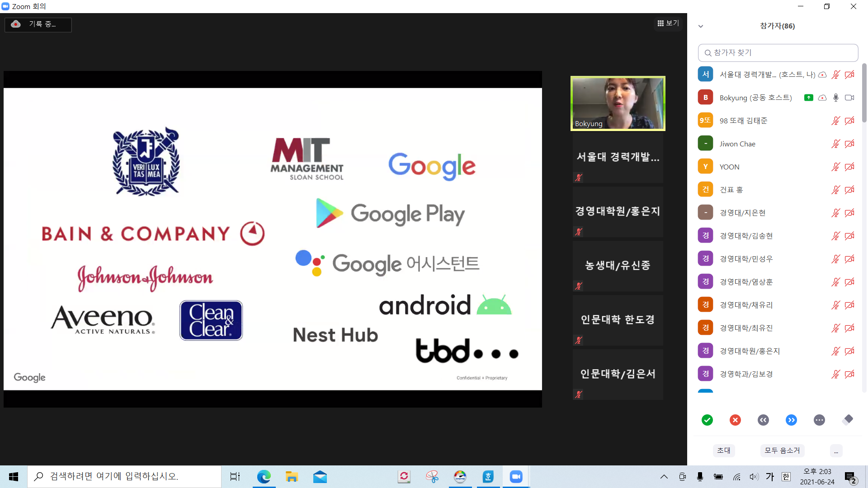Toggle 건표 홍's video icon
Viewport: 868px width, 488px height.
point(849,190)
